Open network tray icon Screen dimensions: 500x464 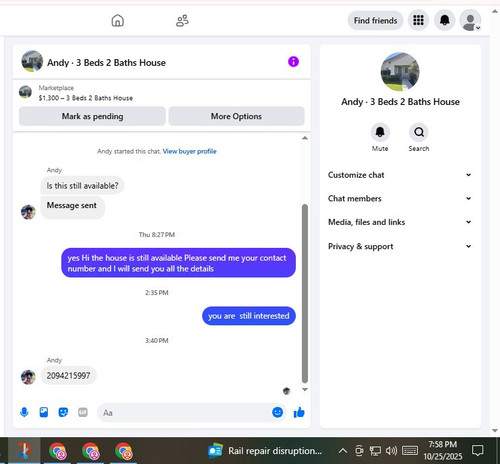coord(375,451)
